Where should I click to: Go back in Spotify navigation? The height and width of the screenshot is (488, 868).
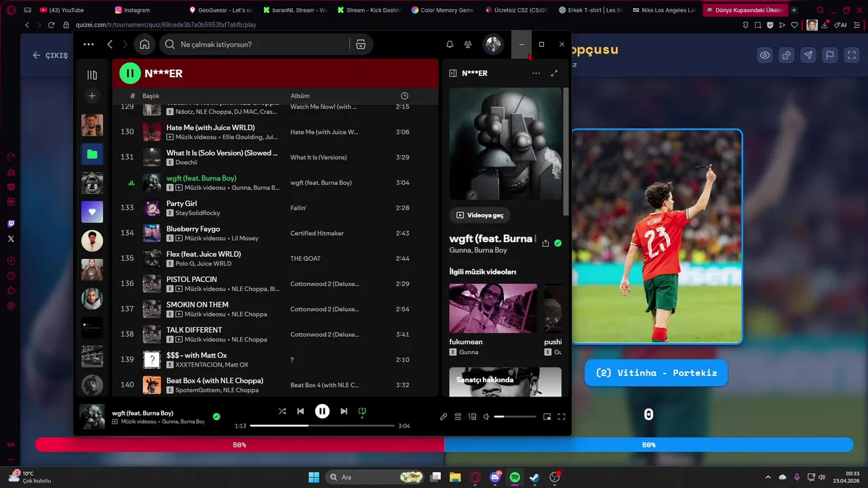click(x=110, y=44)
